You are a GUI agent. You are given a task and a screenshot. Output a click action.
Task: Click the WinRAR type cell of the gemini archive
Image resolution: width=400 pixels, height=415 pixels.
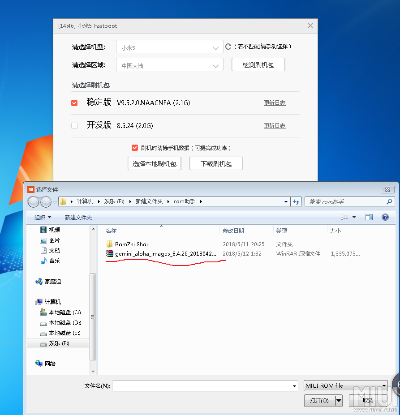(x=298, y=254)
